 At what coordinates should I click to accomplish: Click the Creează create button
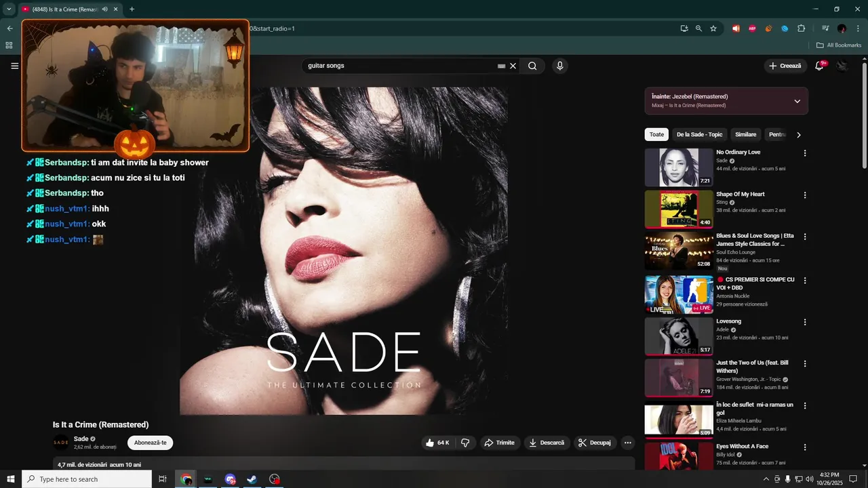coord(785,66)
